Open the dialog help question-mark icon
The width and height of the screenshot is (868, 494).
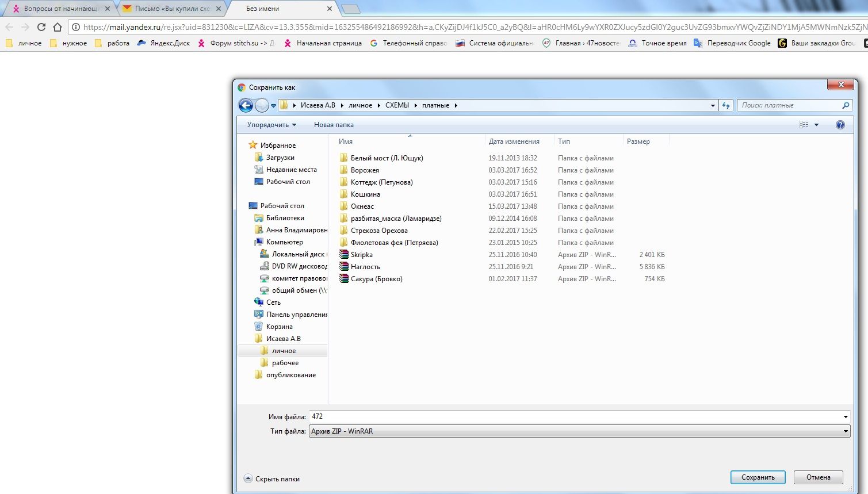coord(840,125)
